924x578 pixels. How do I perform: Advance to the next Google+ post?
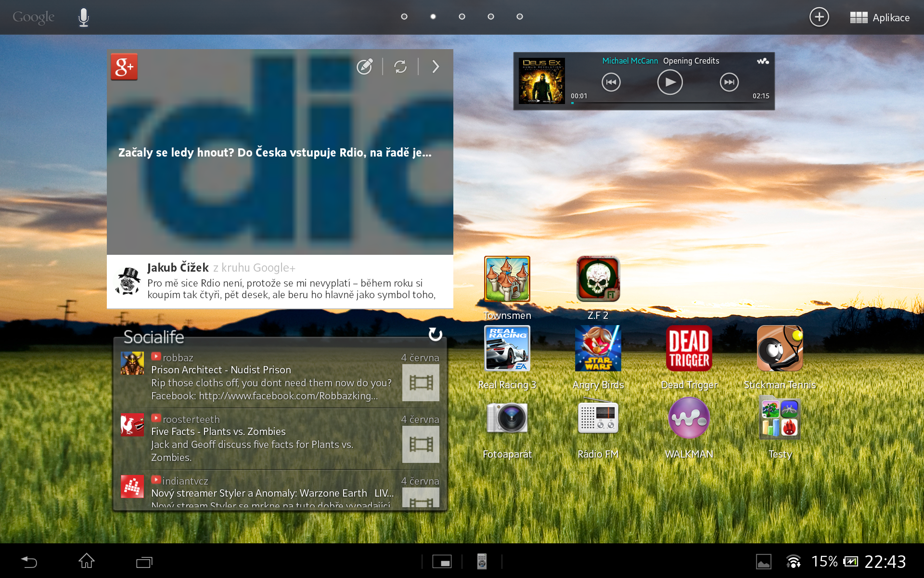[435, 67]
